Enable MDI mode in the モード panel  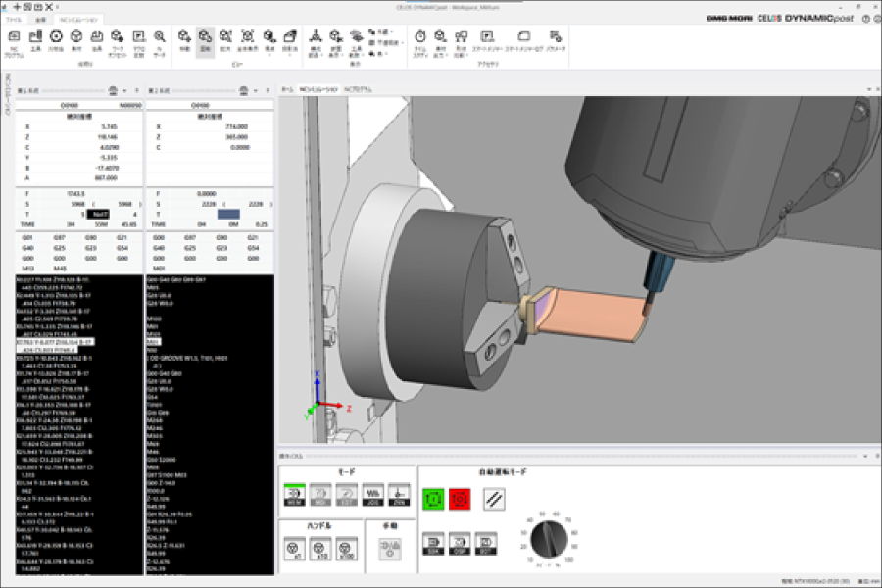[x=318, y=494]
